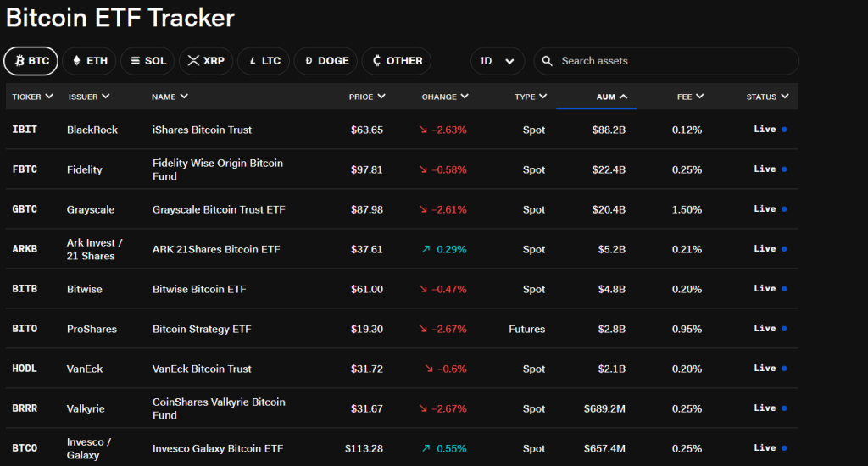Click the Solana icon in SOL pill
The width and height of the screenshot is (868, 466).
[x=134, y=61]
